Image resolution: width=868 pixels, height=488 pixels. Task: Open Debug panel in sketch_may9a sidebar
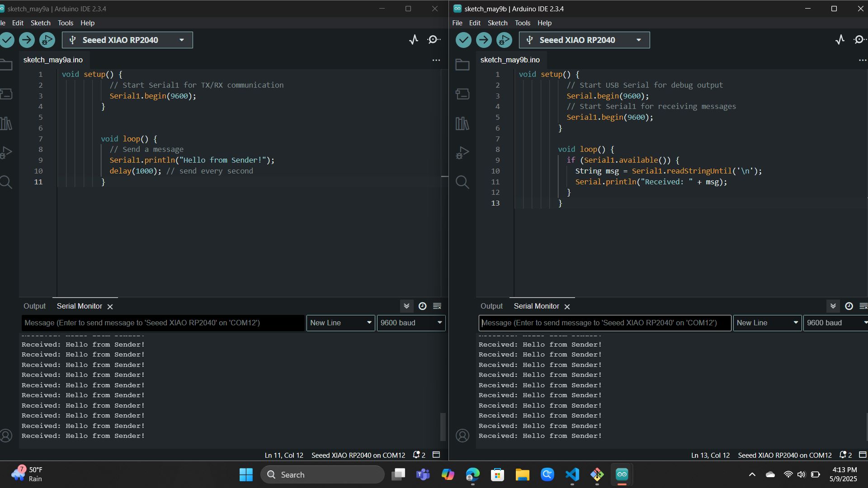6,153
